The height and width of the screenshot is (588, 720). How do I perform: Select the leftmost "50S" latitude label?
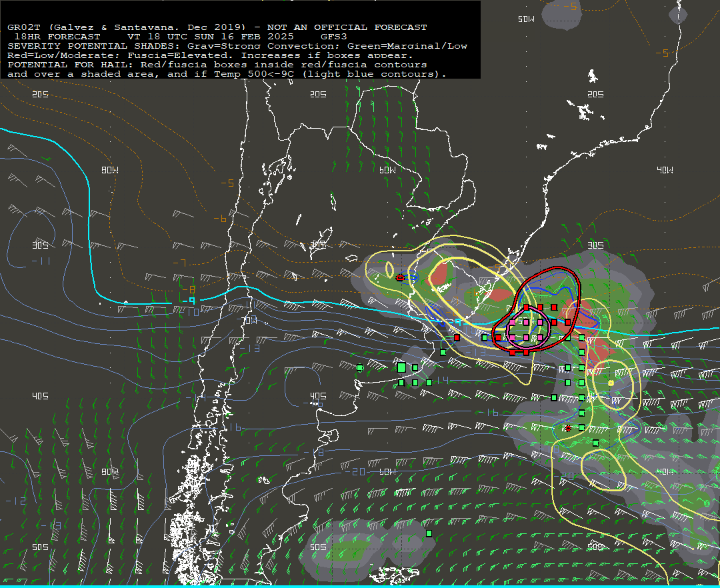(40, 547)
